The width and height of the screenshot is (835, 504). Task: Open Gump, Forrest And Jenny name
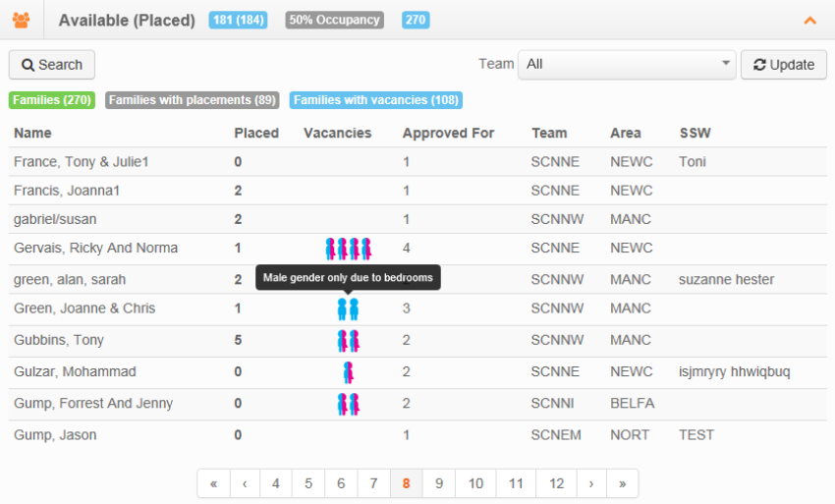pyautogui.click(x=93, y=404)
